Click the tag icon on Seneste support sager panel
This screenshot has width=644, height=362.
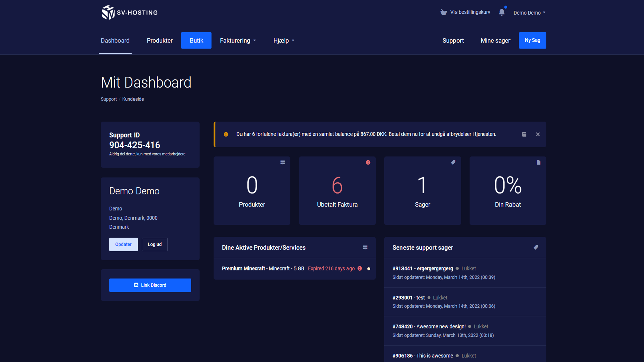point(536,247)
